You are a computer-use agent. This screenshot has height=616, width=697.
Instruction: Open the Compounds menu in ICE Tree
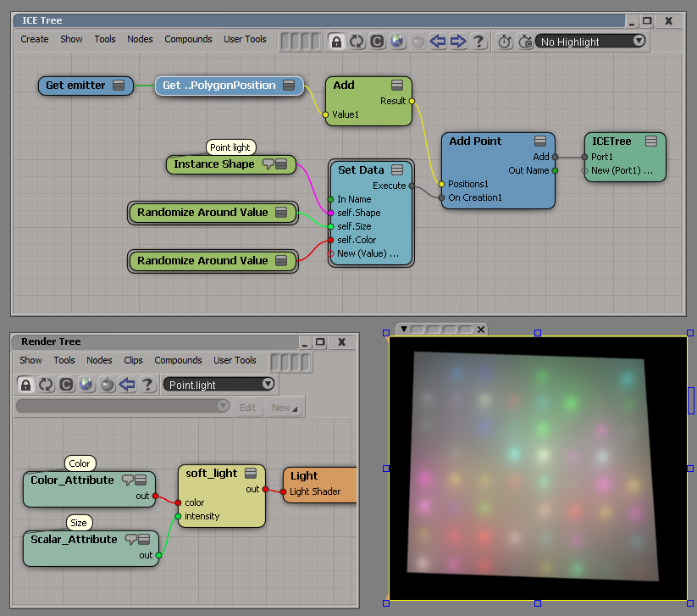[x=188, y=39]
